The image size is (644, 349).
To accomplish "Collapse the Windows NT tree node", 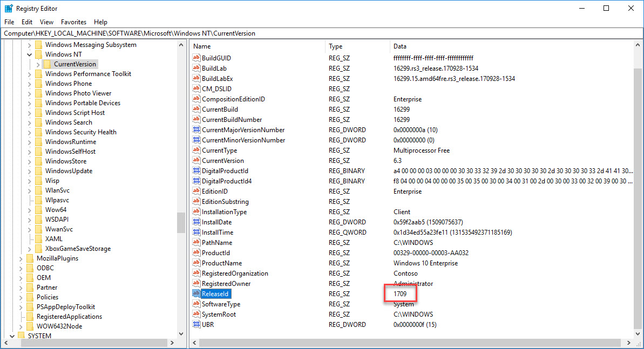I will click(29, 54).
